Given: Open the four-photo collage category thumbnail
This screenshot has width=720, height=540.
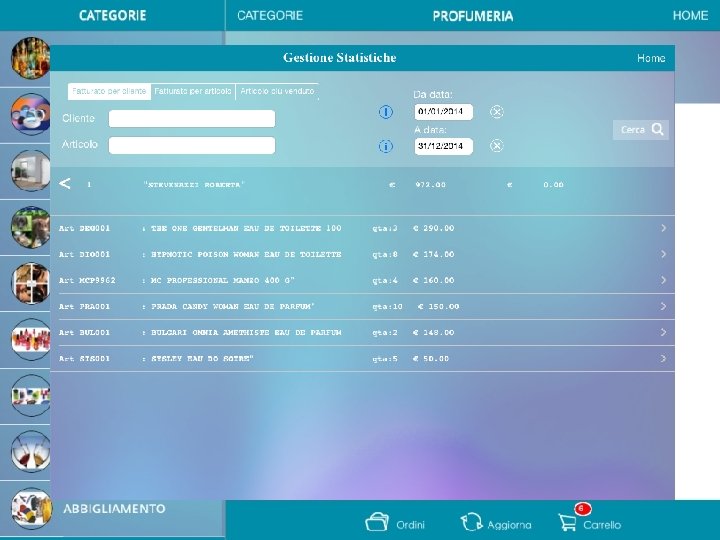Looking at the screenshot, I should tap(30, 284).
